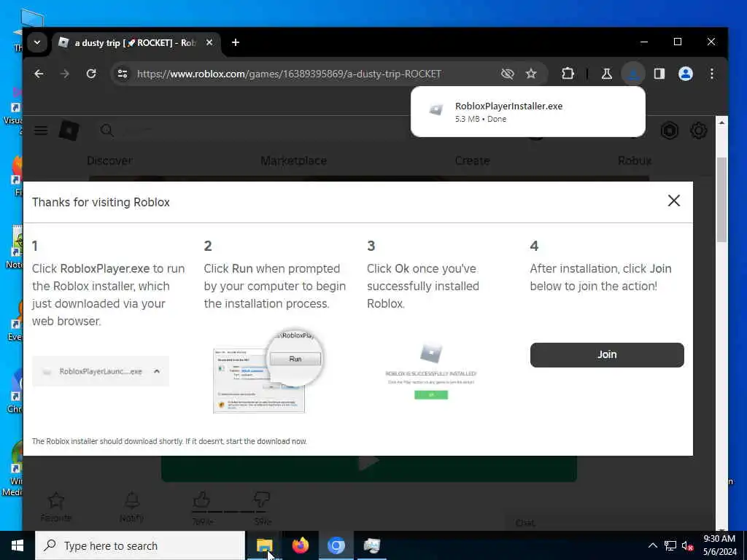The image size is (747, 560).
Task: Click the green OK installed illustration
Action: [x=431, y=394]
